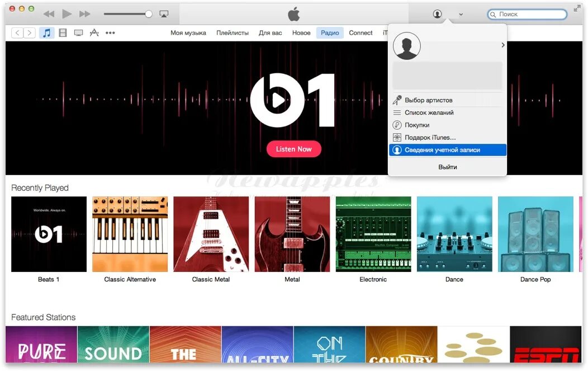Go back with left navigation arrow
588x371 pixels.
pos(17,32)
